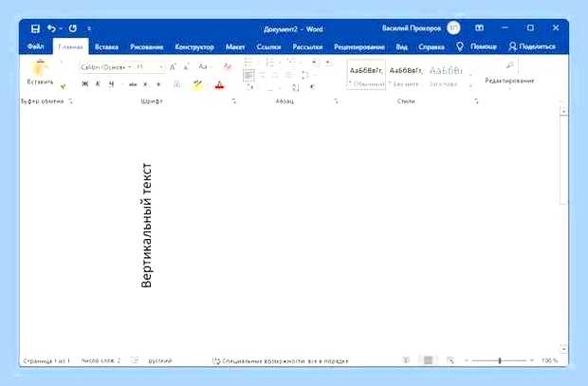Screen dimensions: 588x386
Task: Click the vertical text 'Вертикальный текст'
Action: click(146, 226)
